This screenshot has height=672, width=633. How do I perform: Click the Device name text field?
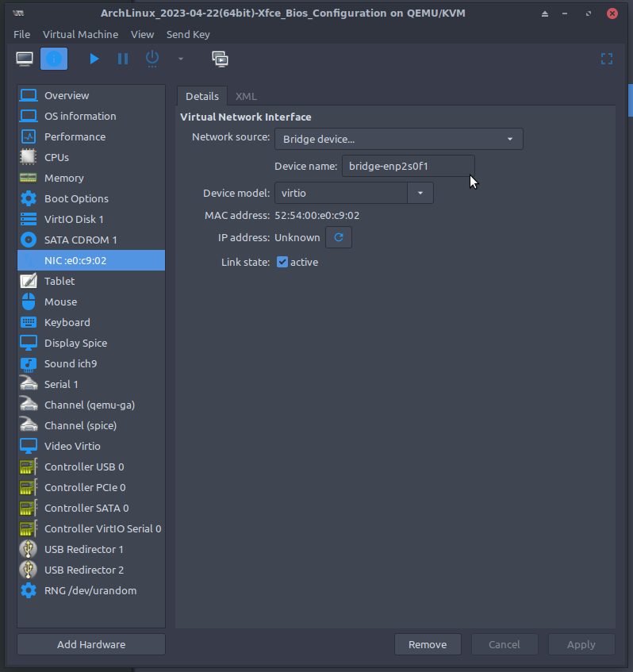click(x=408, y=166)
